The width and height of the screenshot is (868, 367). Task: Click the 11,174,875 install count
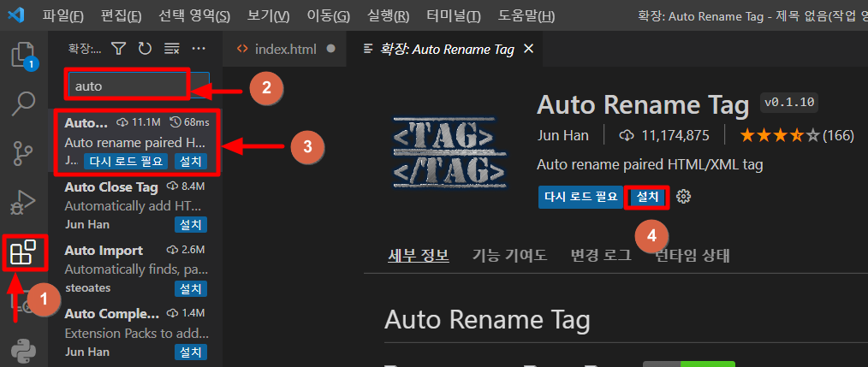pyautogui.click(x=664, y=136)
